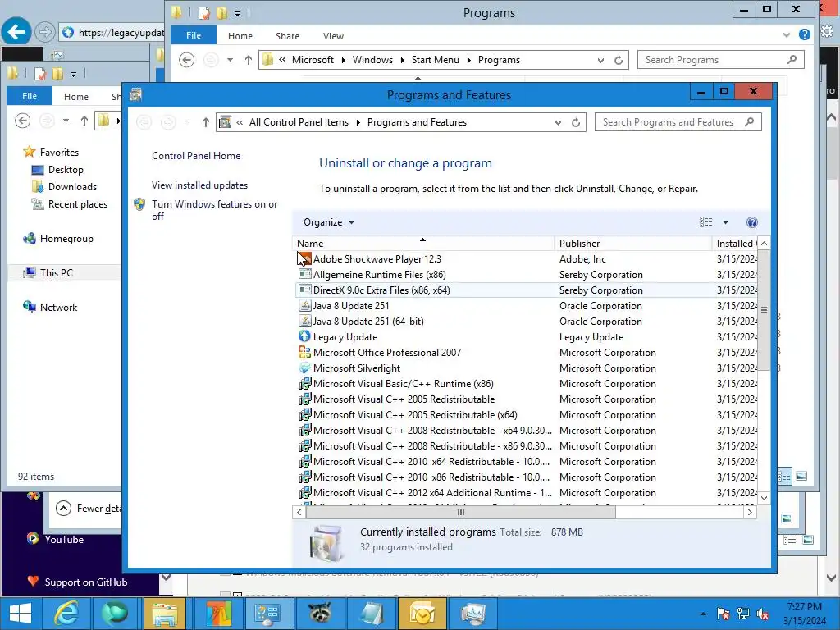840x630 pixels.
Task: Switch to Home tab in Programs window
Action: coord(240,36)
